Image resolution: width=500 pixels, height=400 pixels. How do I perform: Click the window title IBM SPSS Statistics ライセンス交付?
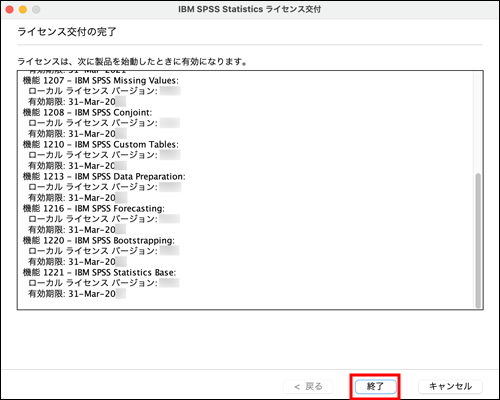coord(249,9)
